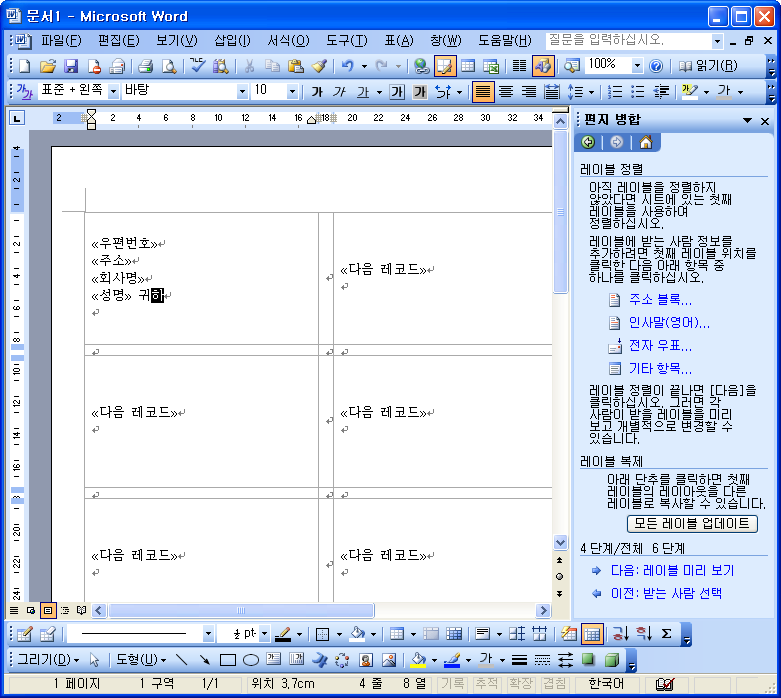Open print preview magnifier icon

169,66
